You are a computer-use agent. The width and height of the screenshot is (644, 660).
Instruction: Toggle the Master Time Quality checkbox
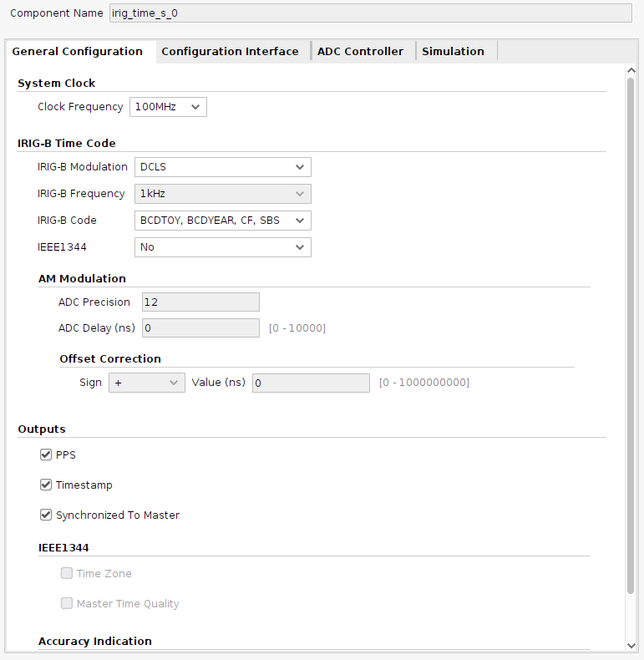pyautogui.click(x=67, y=603)
